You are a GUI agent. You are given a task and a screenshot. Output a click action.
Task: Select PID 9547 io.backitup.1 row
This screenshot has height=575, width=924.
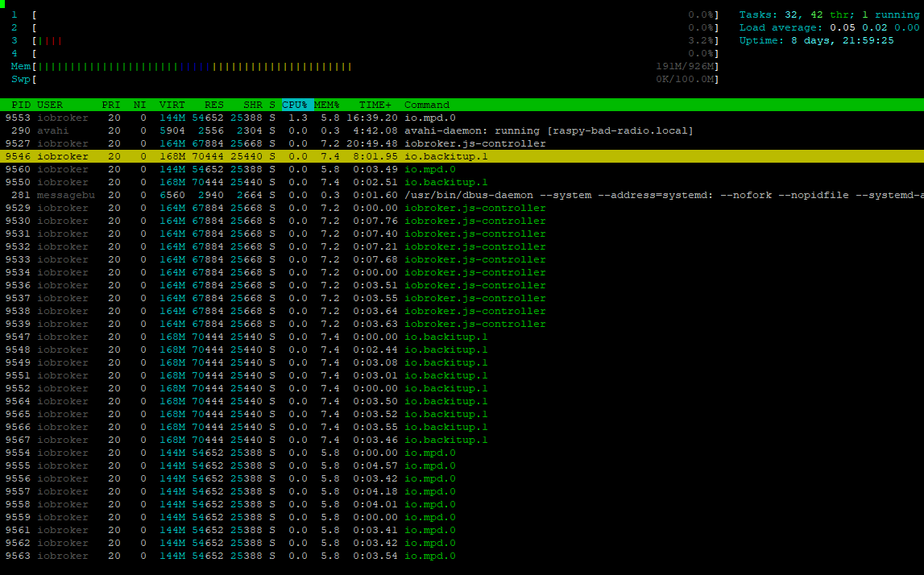click(x=462, y=337)
